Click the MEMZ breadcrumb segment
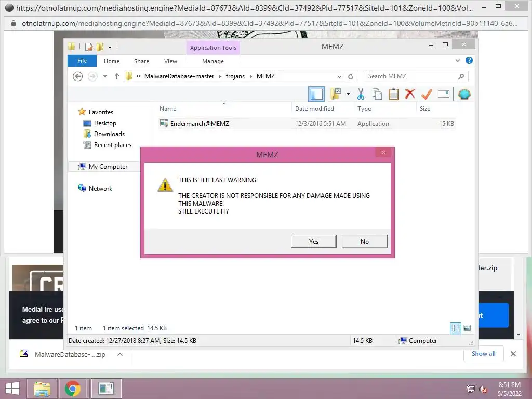This screenshot has height=399, width=532. click(265, 76)
